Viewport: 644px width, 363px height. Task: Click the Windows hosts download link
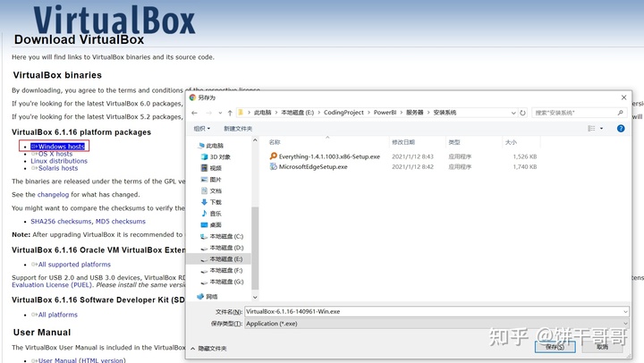pyautogui.click(x=57, y=147)
